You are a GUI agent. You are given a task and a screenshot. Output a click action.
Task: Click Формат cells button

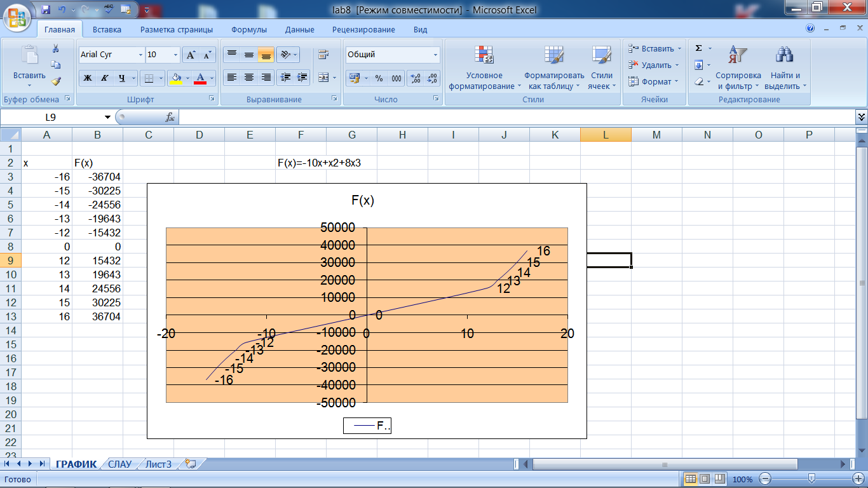point(653,81)
